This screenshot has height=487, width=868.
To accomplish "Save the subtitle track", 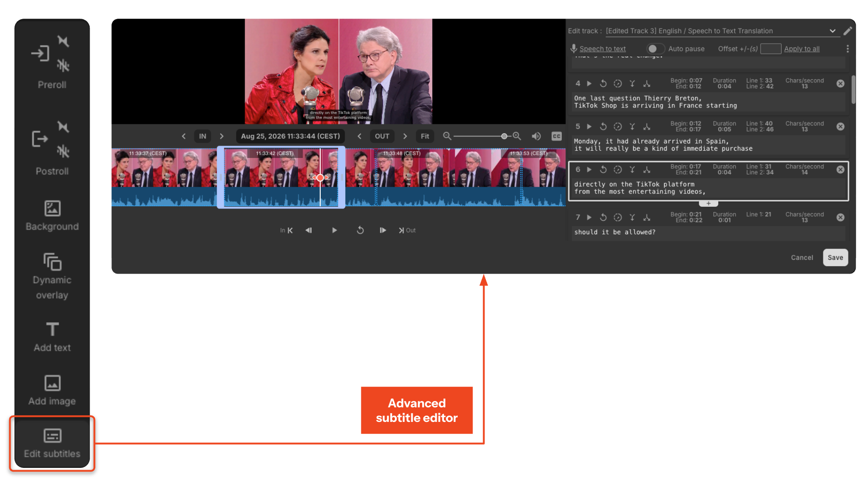I will 835,258.
